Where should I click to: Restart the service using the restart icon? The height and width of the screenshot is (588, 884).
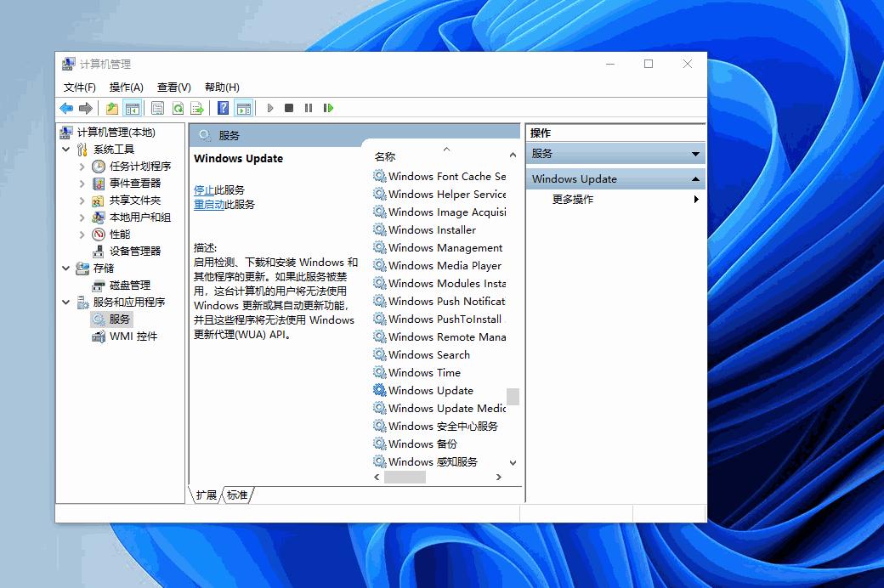[328, 108]
